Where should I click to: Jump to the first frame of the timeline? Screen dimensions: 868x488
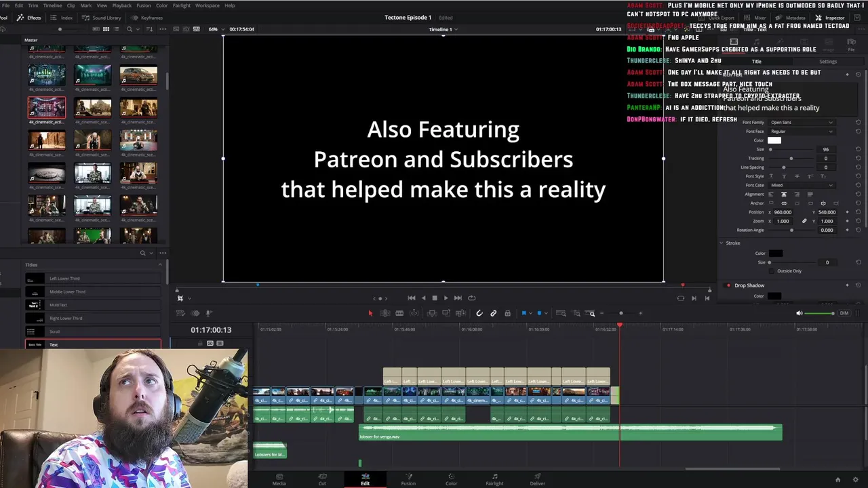(411, 298)
